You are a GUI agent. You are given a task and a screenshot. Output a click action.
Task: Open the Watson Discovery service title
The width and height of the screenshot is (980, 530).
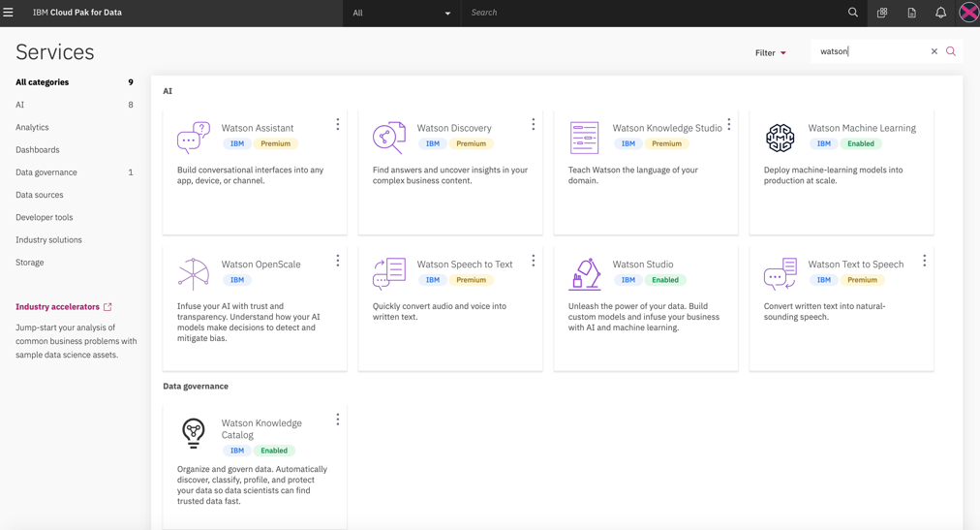(x=454, y=128)
